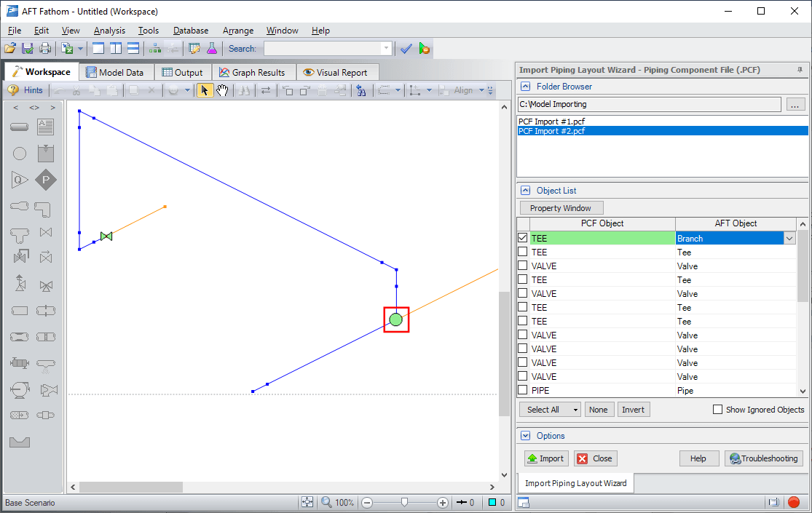The height and width of the screenshot is (513, 812).
Task: Collapse the Object List section
Action: click(x=526, y=191)
